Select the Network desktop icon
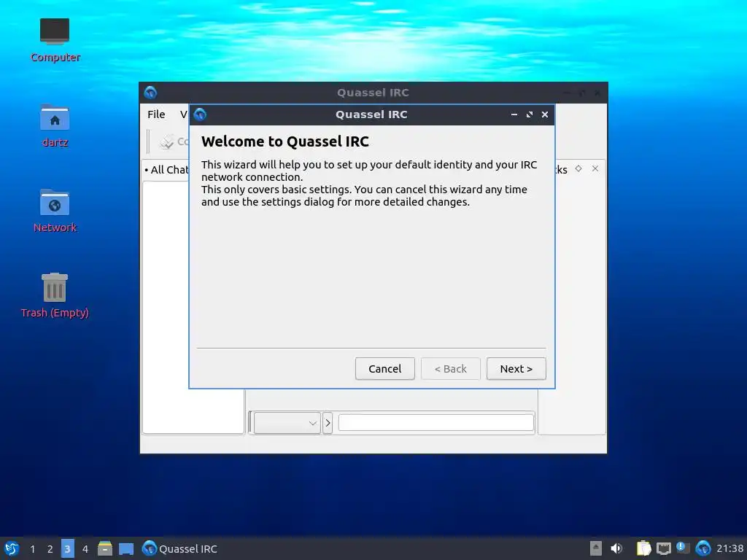Viewport: 747px width, 560px height. [55, 211]
